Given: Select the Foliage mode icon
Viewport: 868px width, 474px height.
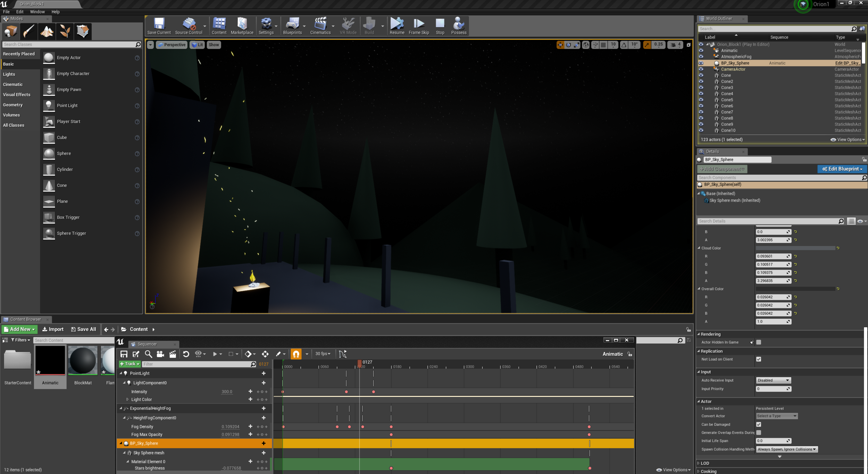Looking at the screenshot, I should tap(65, 31).
